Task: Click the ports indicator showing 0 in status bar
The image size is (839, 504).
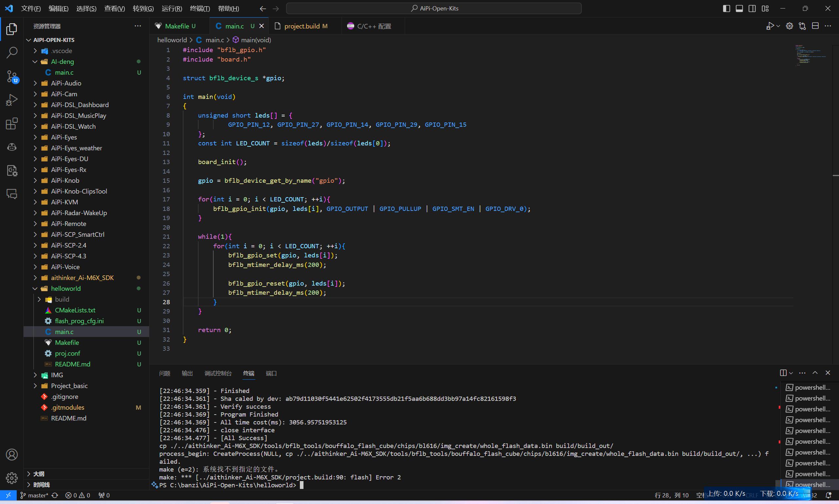Action: tap(104, 495)
